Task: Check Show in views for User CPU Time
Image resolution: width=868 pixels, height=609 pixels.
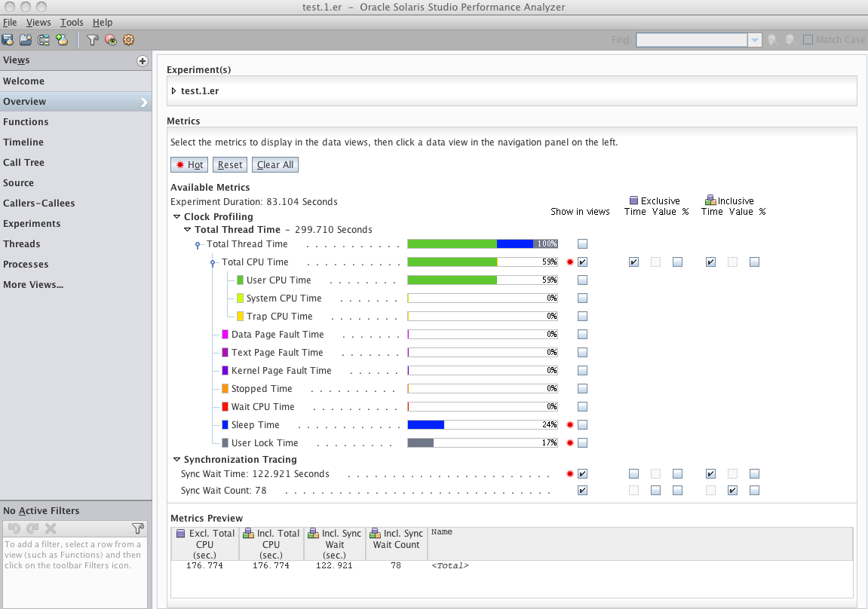Action: (582, 280)
